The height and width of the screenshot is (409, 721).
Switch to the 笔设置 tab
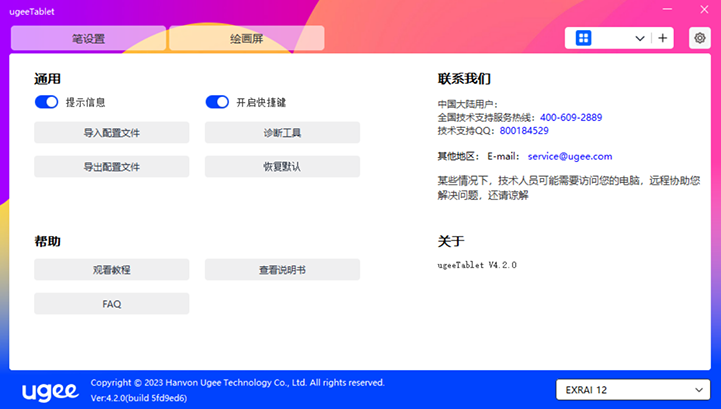88,38
